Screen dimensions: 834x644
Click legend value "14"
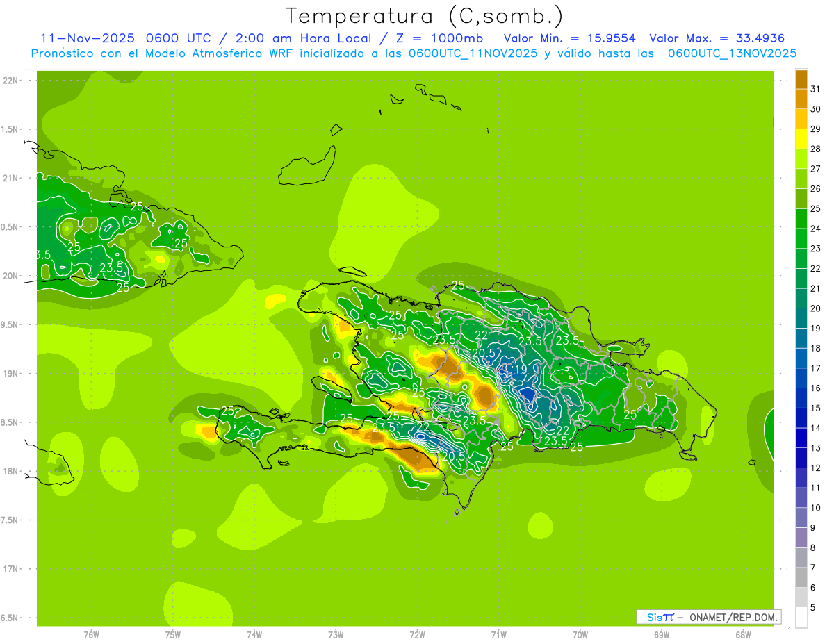tap(816, 428)
